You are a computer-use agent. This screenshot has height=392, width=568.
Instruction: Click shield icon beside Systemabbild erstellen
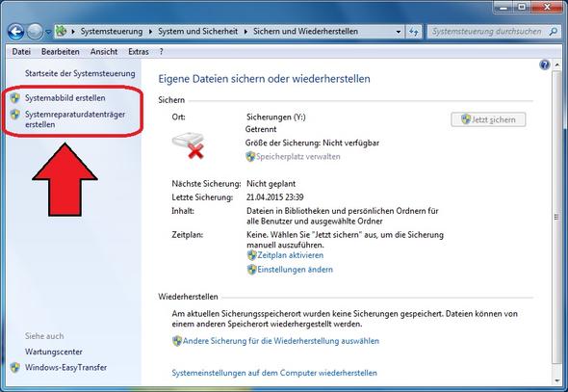pos(14,98)
